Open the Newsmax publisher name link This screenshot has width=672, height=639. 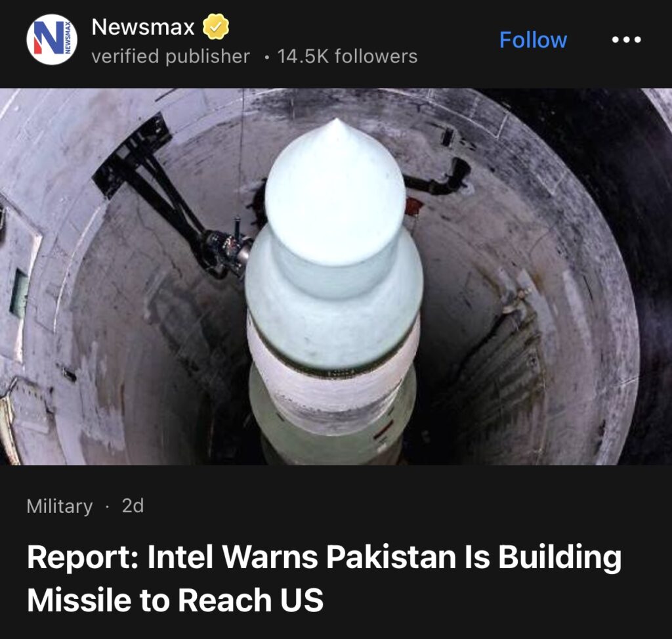coord(142,26)
